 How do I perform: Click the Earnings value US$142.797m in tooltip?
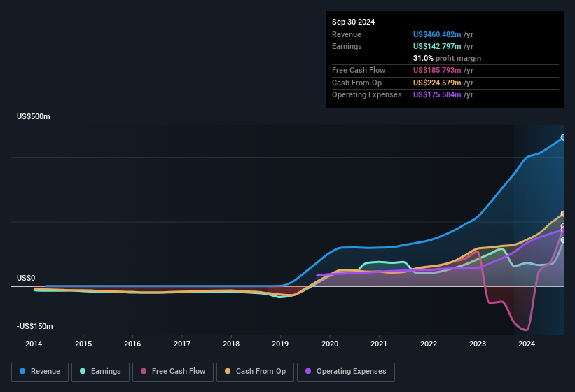[x=438, y=46]
